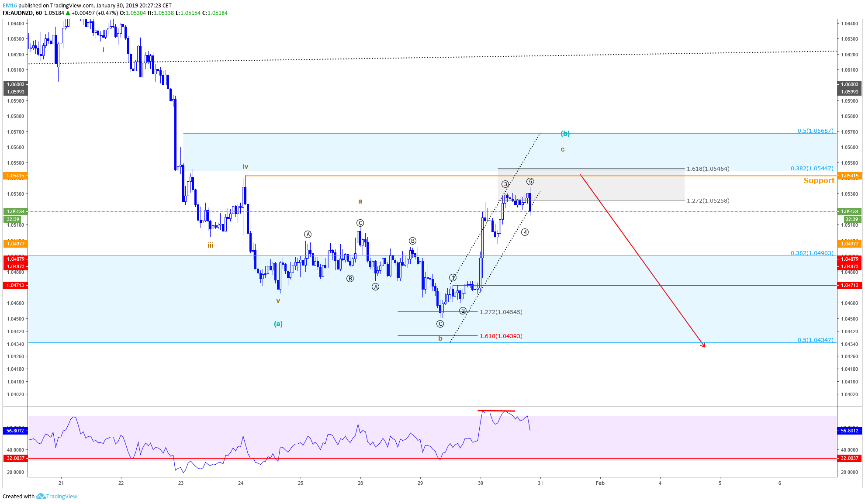Click the blue 56.8012 RSI value tag on the right

click(850, 431)
